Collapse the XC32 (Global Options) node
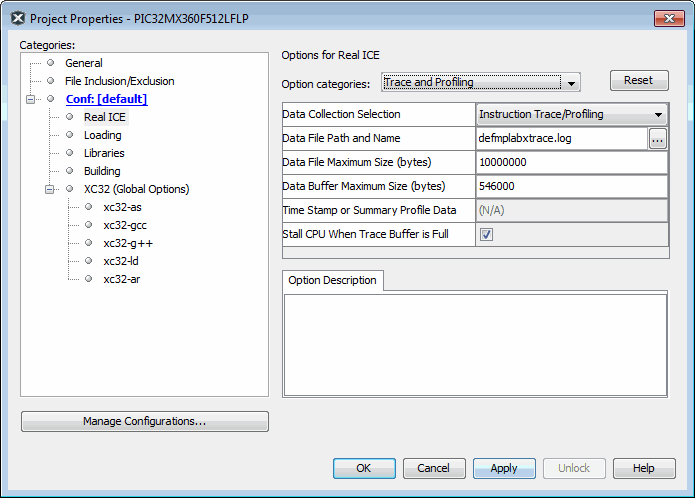 click(x=50, y=189)
